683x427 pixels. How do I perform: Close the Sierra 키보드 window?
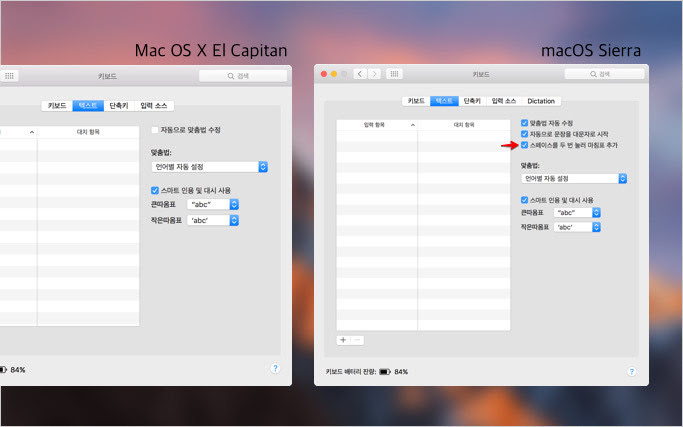(x=324, y=74)
